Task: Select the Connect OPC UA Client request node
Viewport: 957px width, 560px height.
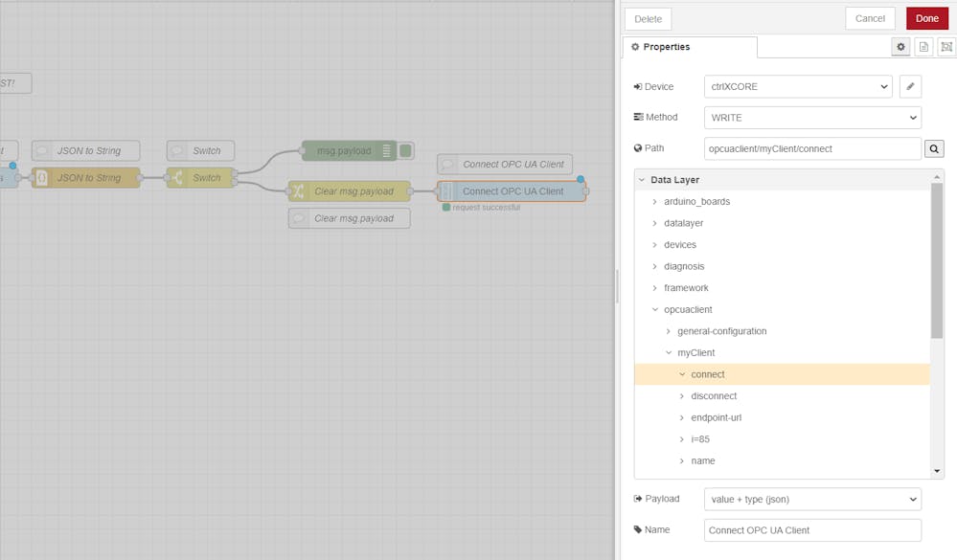Action: tap(513, 191)
